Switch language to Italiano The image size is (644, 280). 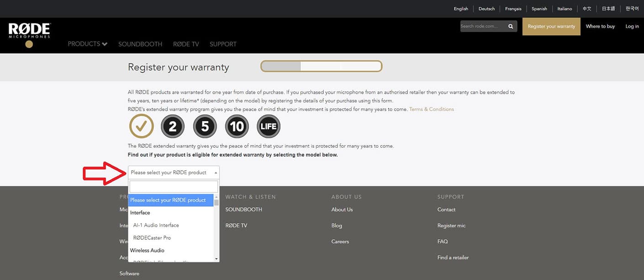pos(565,9)
